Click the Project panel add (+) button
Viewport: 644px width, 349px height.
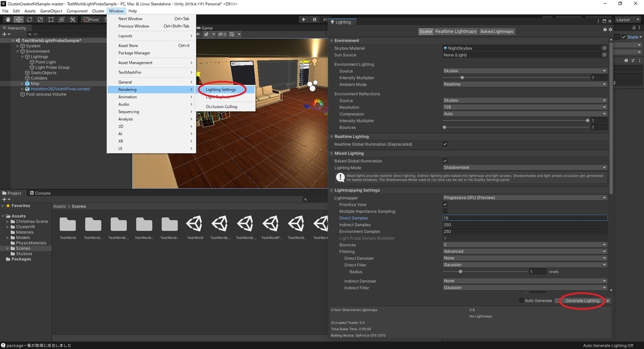(5, 199)
